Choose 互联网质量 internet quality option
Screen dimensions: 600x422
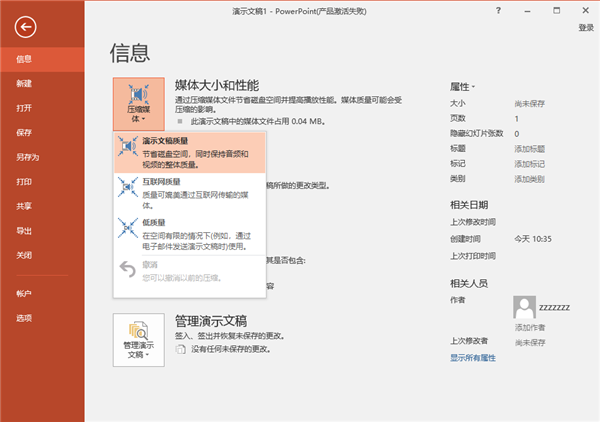tap(189, 193)
